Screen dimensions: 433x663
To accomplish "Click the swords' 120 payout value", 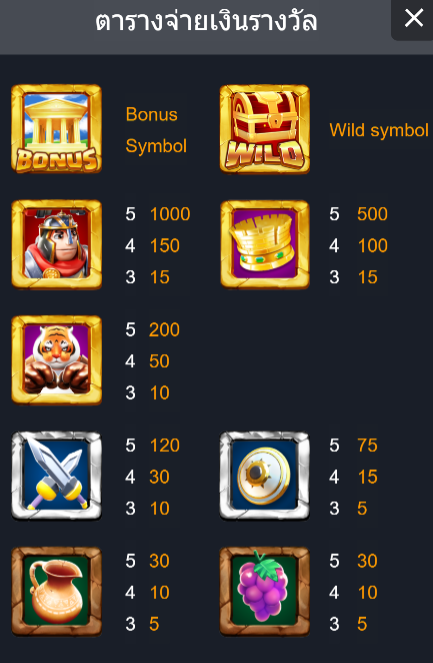I will [165, 445].
